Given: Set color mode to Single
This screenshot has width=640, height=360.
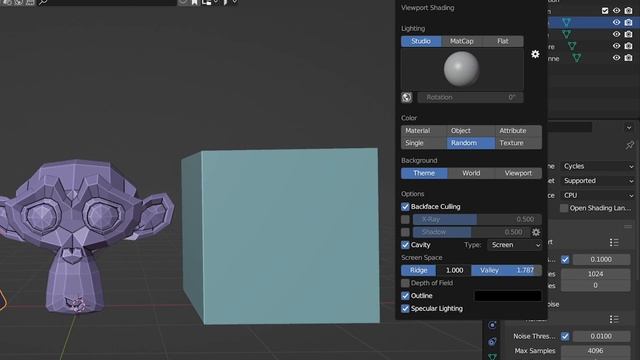Looking at the screenshot, I should click(x=424, y=143).
